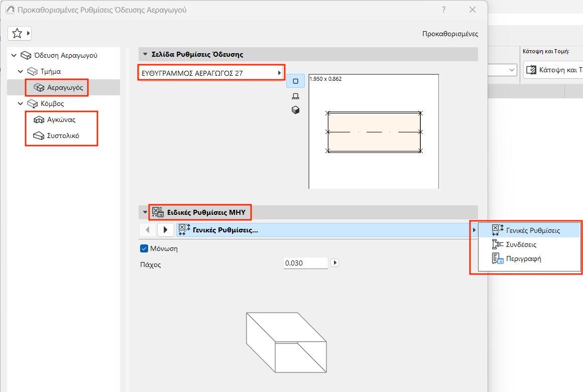Screen dimensions: 583x392
Task: Click the 3D duct illustration
Action: click(286, 342)
